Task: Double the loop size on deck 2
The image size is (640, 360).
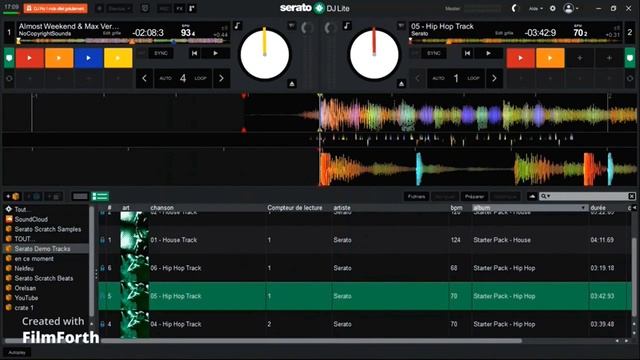Action: 494,78
